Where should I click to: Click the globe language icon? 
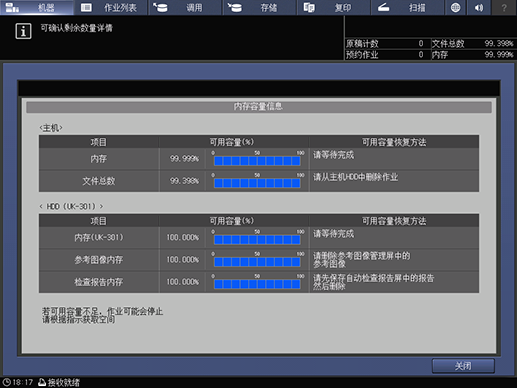click(x=456, y=7)
